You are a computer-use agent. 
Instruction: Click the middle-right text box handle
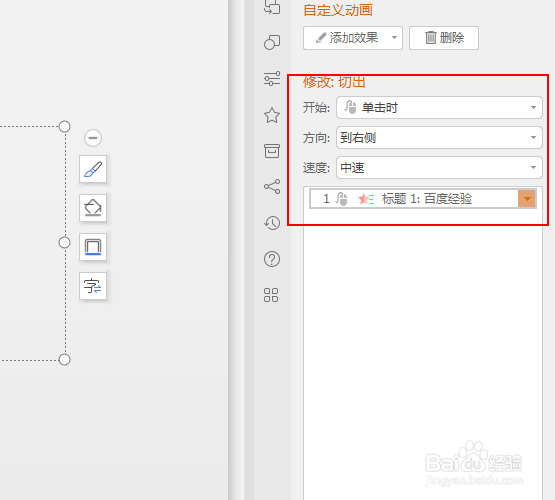(x=64, y=243)
